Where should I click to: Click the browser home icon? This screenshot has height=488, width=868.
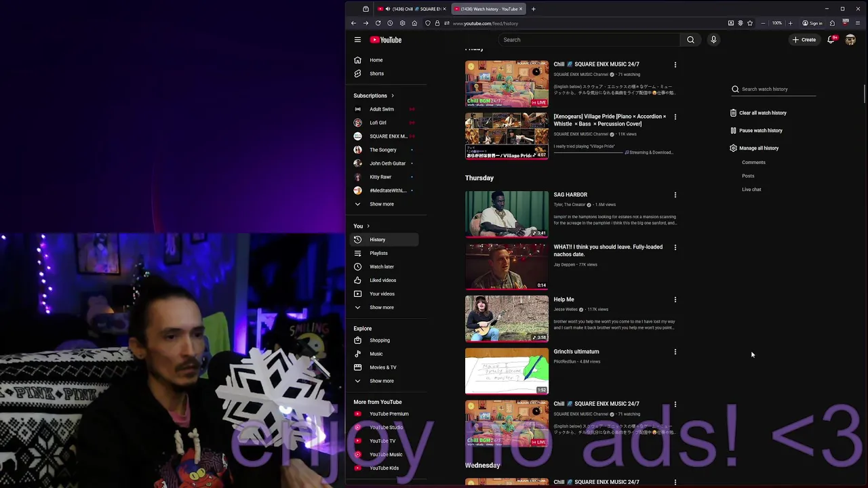[x=414, y=23]
